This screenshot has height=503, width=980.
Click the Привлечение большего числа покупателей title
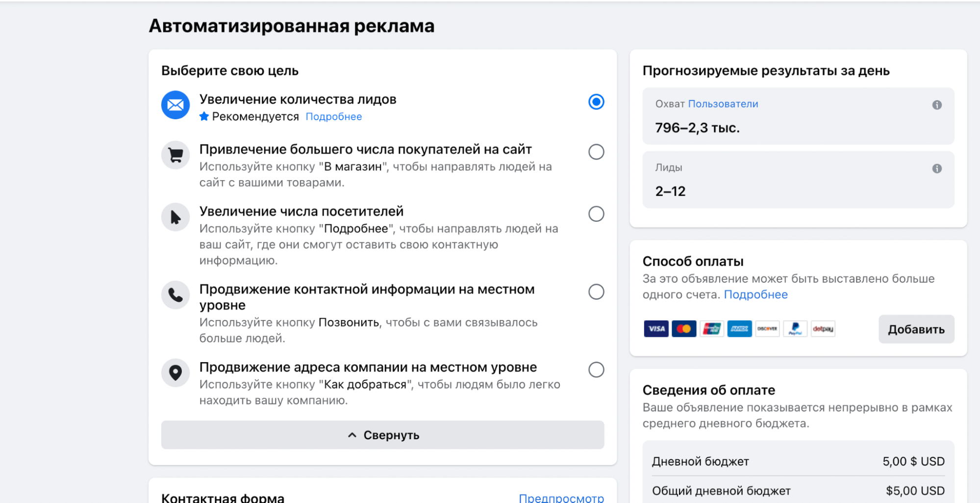coord(365,149)
